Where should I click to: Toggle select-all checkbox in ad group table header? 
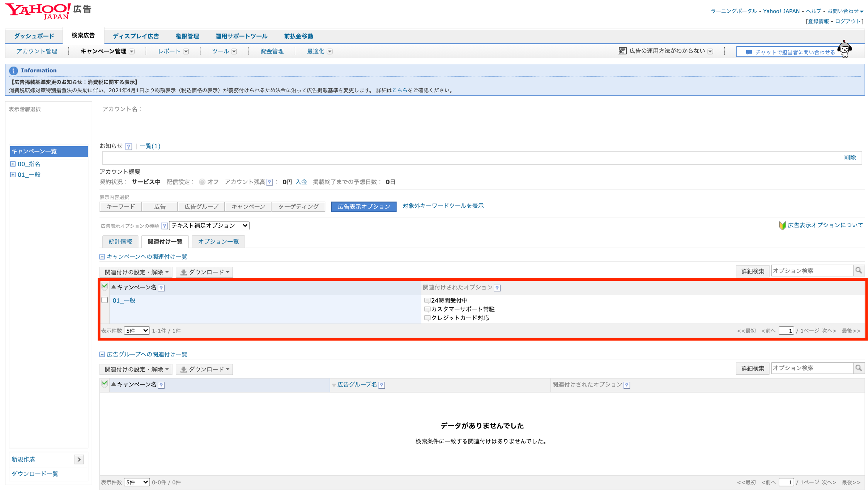coord(105,384)
